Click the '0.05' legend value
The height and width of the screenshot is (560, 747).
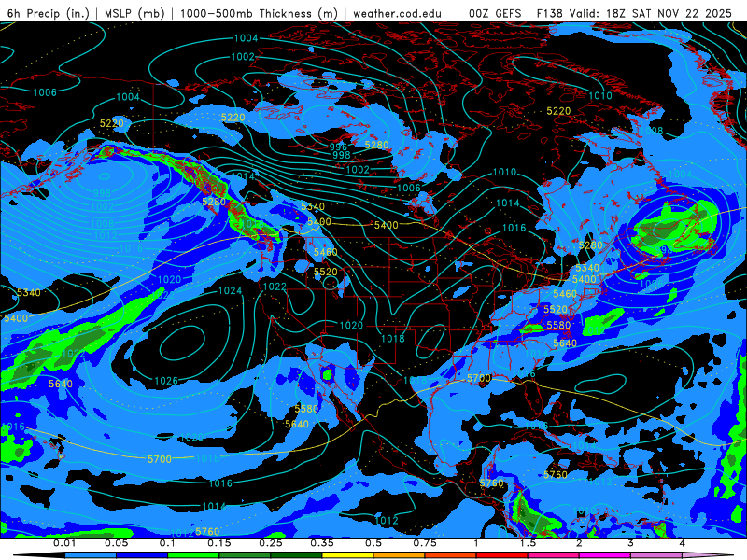click(x=116, y=543)
